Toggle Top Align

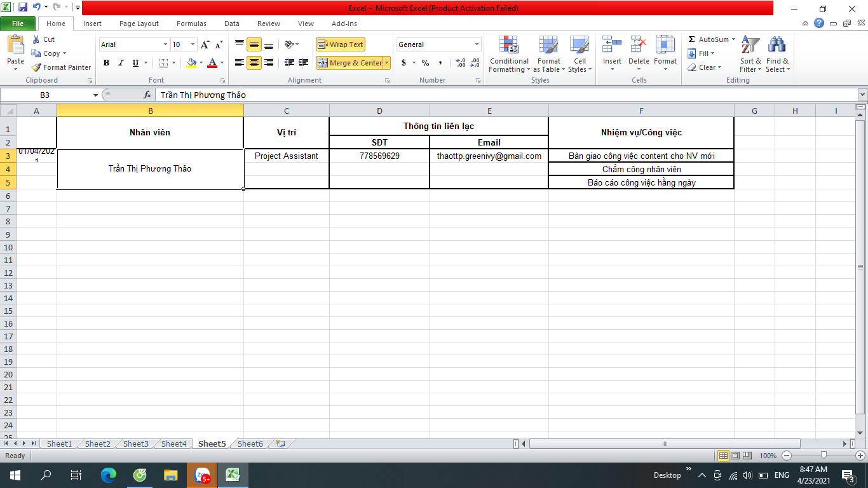click(240, 44)
